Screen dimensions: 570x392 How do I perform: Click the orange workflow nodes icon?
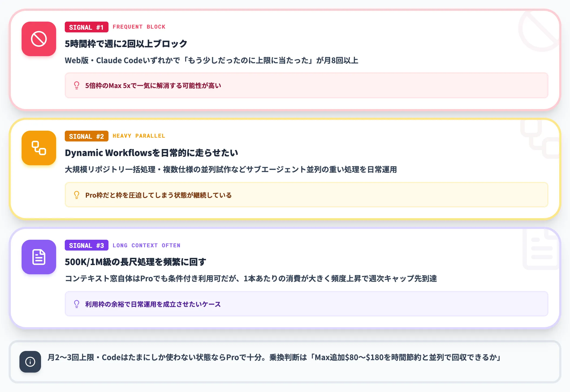click(39, 148)
